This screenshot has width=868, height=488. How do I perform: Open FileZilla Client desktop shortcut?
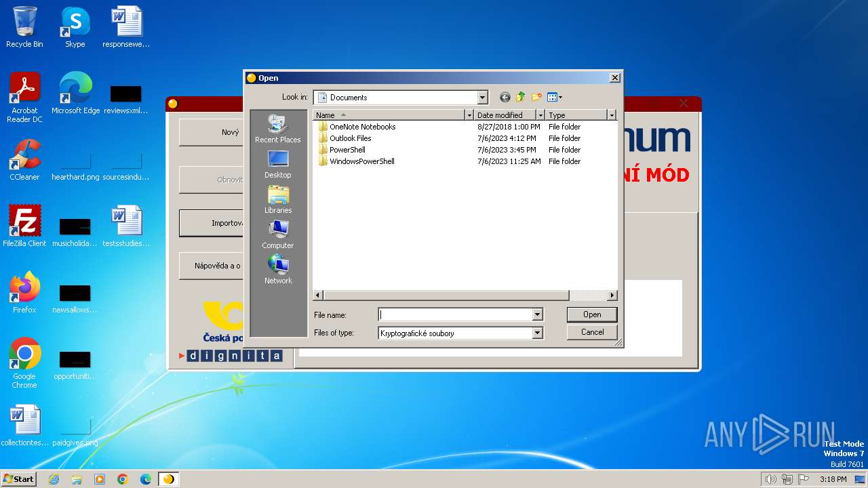[24, 226]
